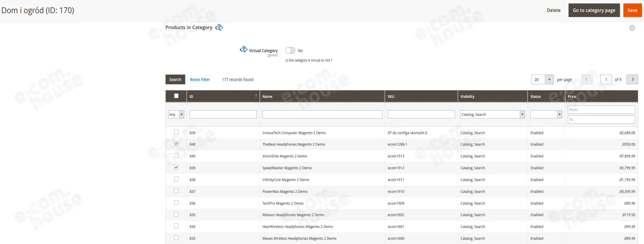644x244 pixels.
Task: Click the 177 records found text
Action: point(237,80)
